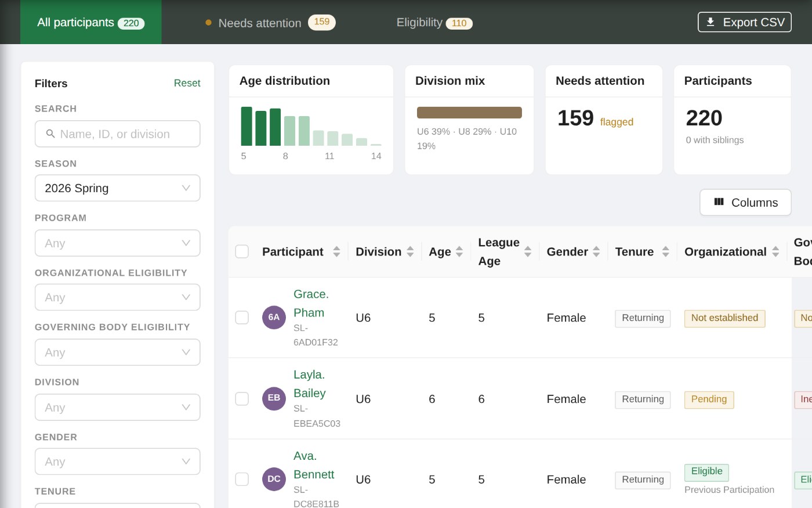Click the Returning tag in Layla Bailey's row
Image resolution: width=812 pixels, height=508 pixels.
(x=643, y=399)
